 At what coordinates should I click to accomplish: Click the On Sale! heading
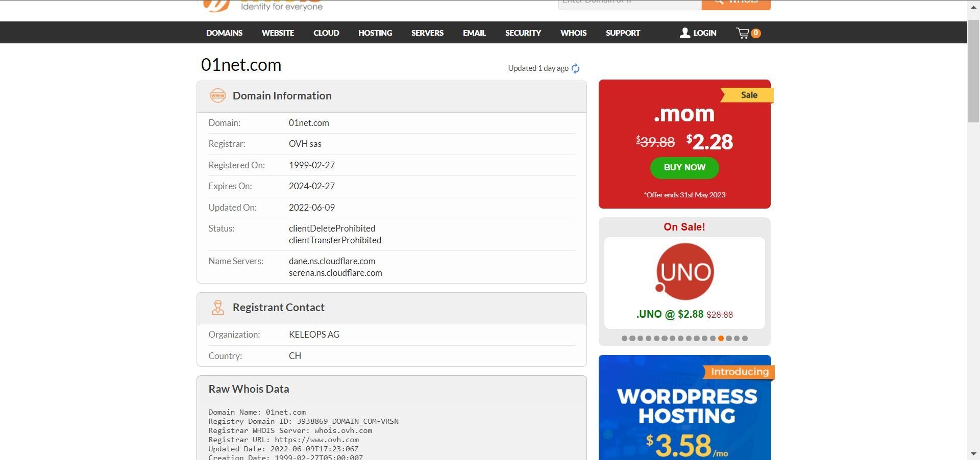tap(684, 227)
